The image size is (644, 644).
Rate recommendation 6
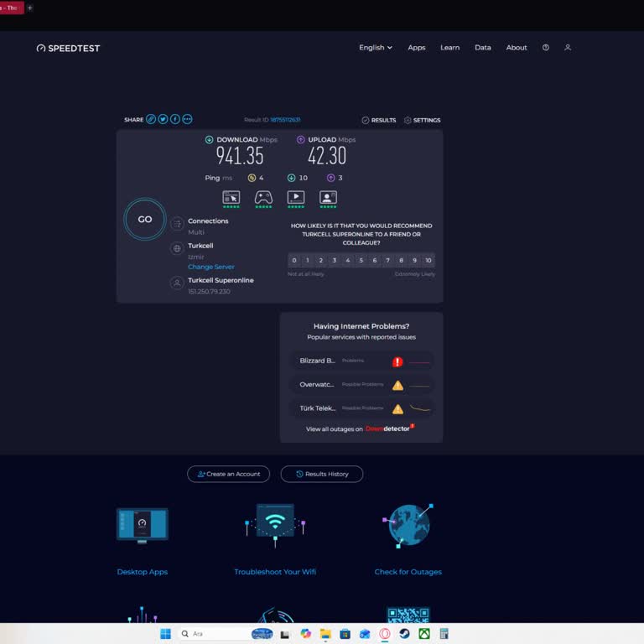tap(375, 261)
